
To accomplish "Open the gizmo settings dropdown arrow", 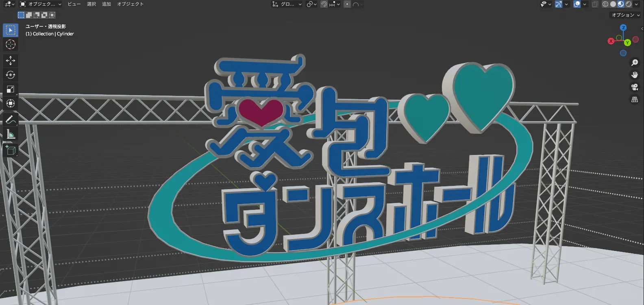I will click(566, 4).
